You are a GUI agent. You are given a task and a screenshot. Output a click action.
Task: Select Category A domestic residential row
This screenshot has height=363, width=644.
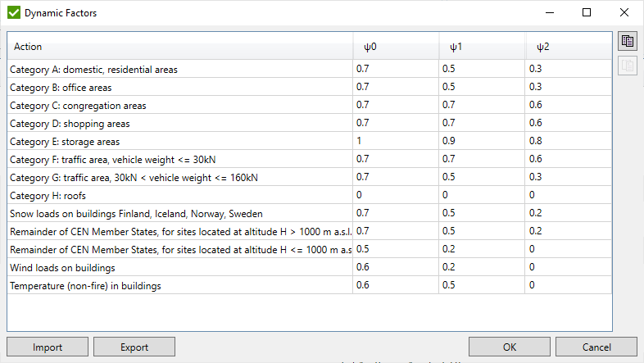tap(180, 70)
